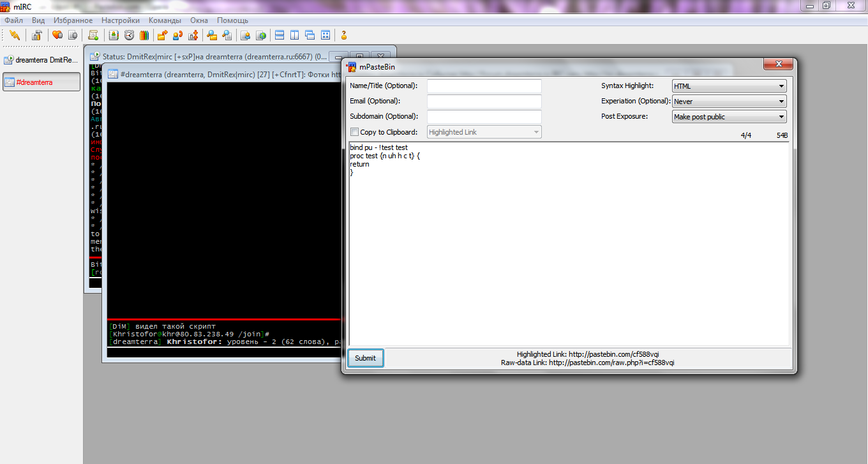Click the Submit button in mPasteBin
The width and height of the screenshot is (868, 464).
[x=366, y=358]
